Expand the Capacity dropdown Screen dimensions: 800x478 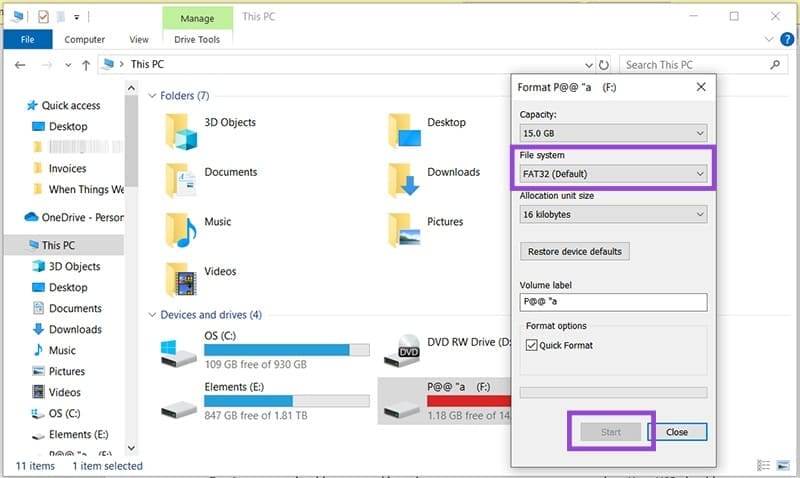(x=613, y=132)
